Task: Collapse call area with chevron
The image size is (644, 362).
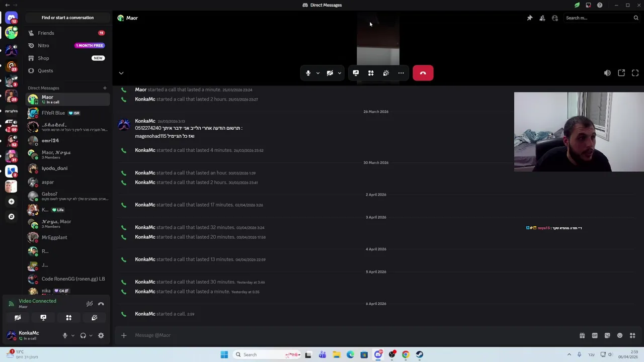Action: (121, 73)
